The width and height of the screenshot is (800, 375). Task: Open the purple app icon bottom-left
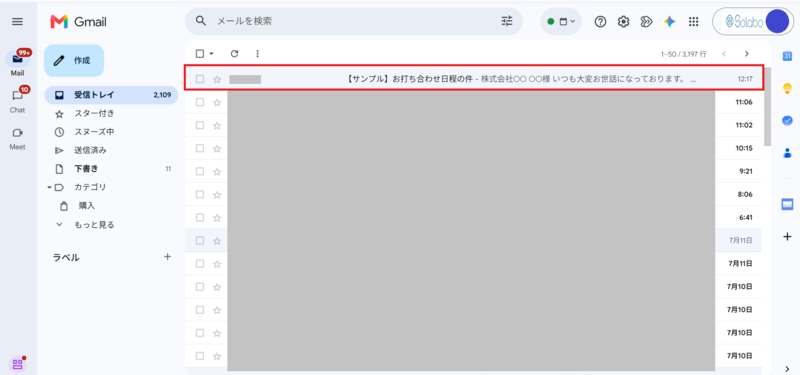[17, 364]
